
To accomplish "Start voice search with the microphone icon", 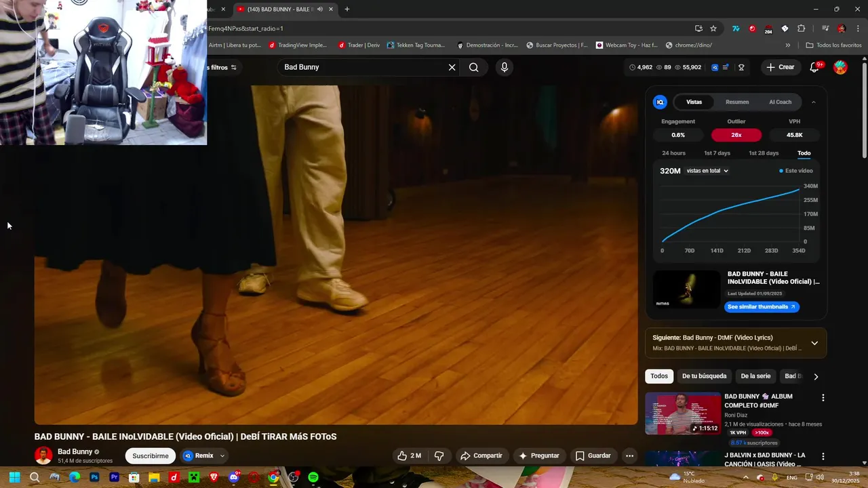I will (x=504, y=67).
